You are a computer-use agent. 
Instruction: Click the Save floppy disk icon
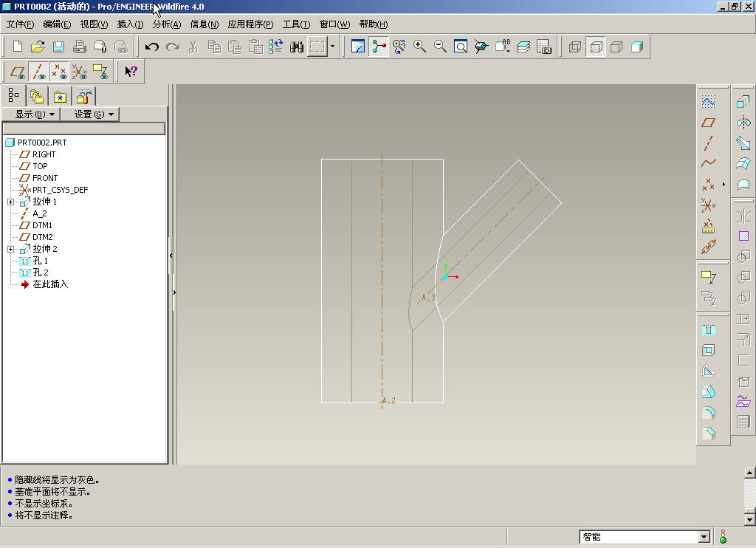tap(58, 47)
